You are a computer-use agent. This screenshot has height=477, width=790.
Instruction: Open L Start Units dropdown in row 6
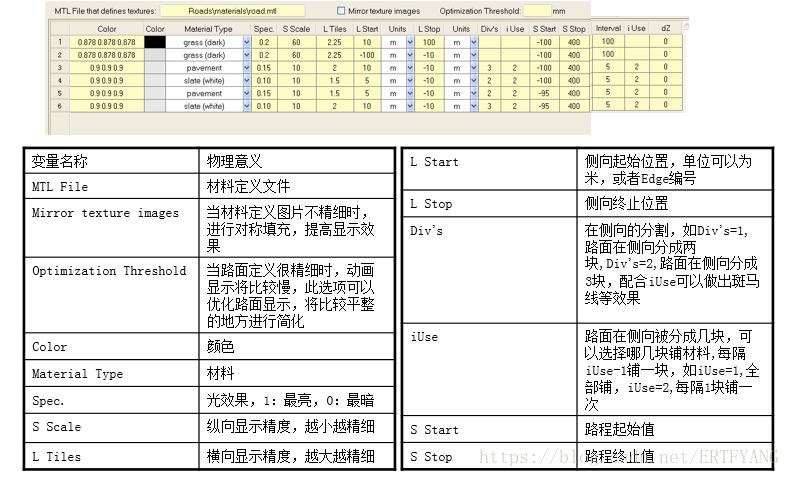point(410,106)
